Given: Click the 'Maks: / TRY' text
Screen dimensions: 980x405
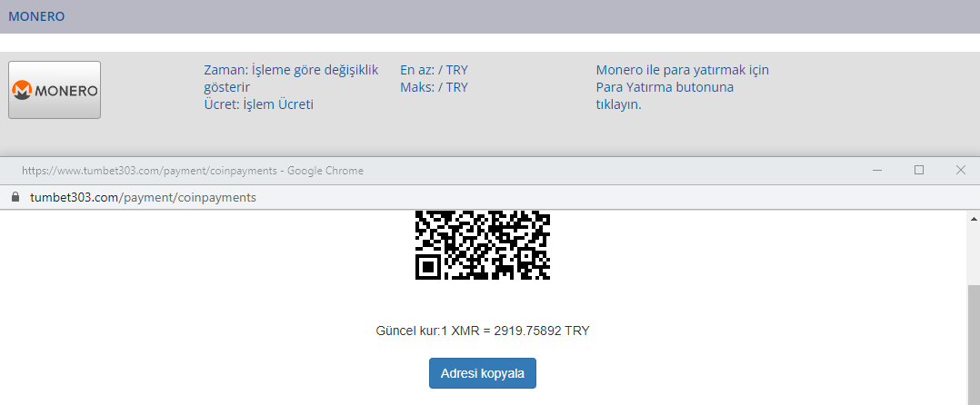Looking at the screenshot, I should point(434,87).
